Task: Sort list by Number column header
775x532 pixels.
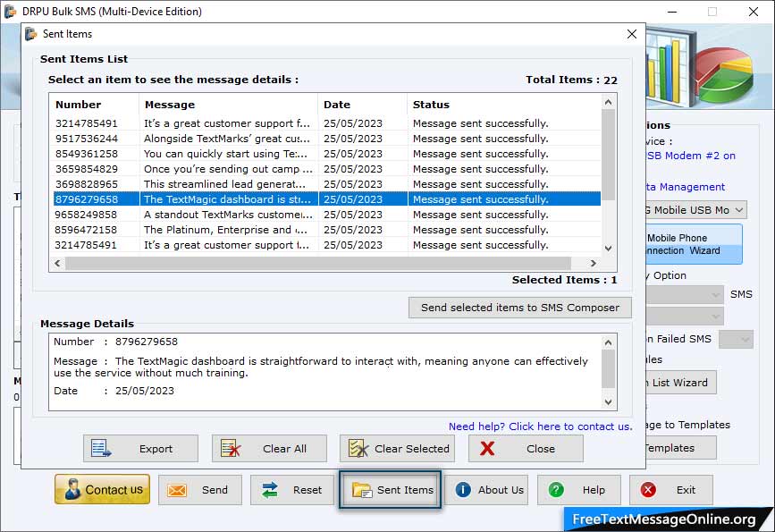Action: (x=96, y=105)
